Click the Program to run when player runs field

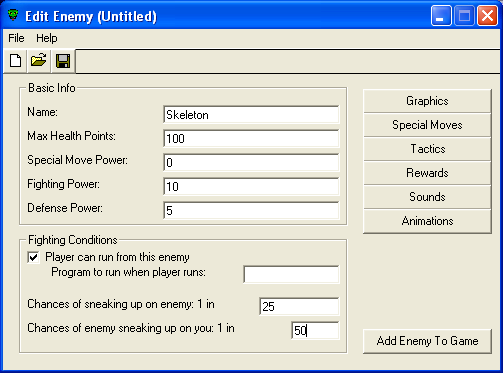291,275
